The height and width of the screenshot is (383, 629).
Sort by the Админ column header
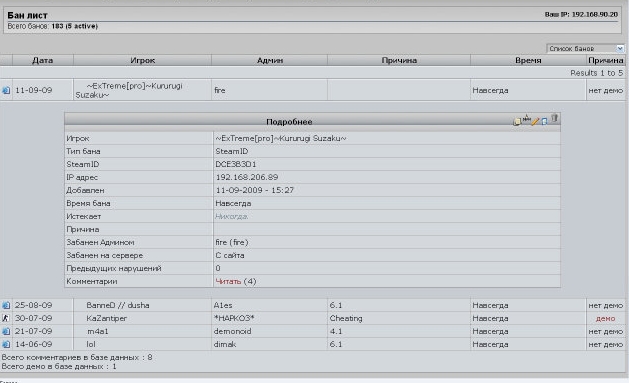coord(270,60)
